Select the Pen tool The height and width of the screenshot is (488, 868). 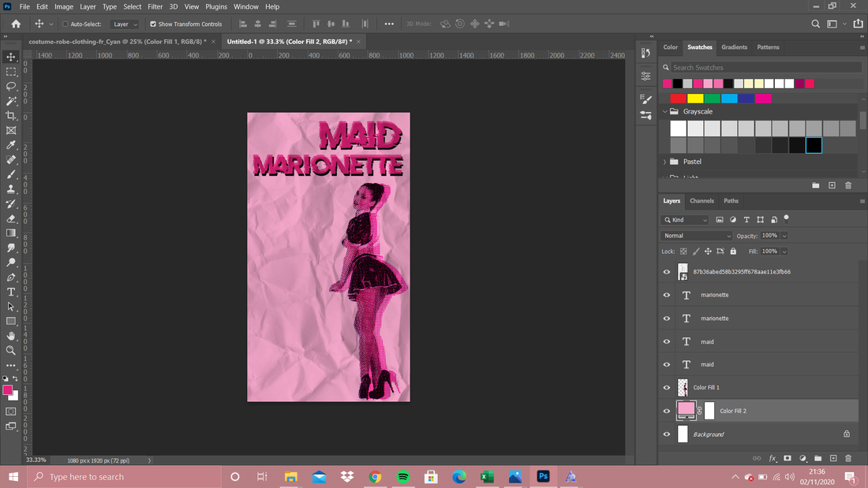click(x=11, y=278)
